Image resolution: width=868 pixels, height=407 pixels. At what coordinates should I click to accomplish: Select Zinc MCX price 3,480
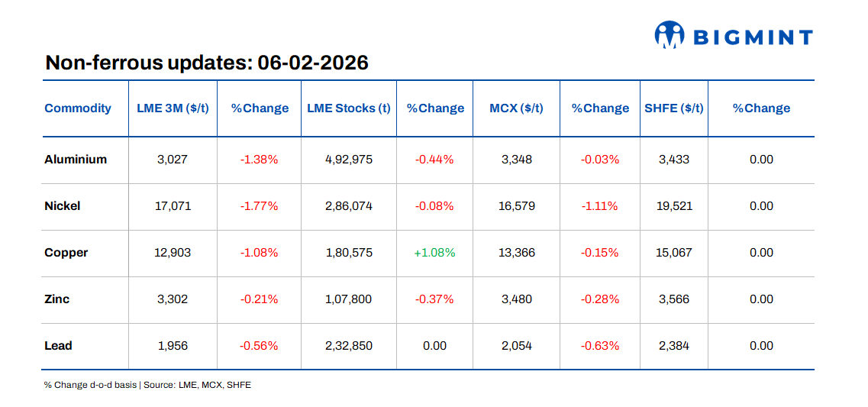517,299
